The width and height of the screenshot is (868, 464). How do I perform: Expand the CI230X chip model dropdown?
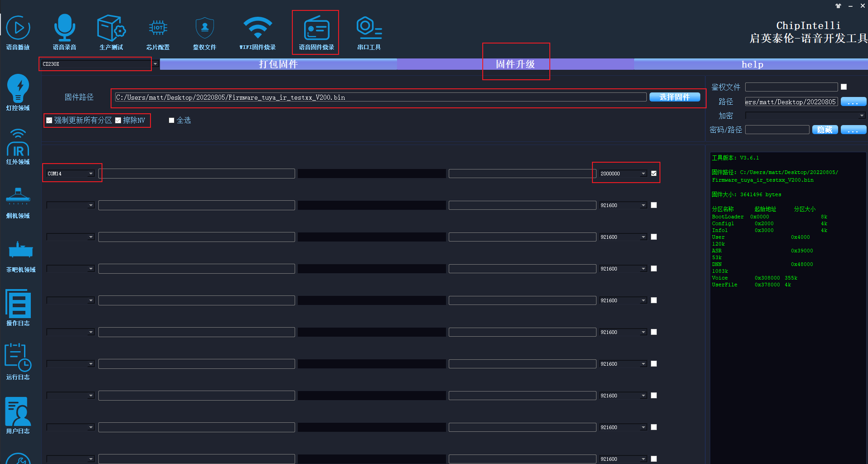point(155,64)
